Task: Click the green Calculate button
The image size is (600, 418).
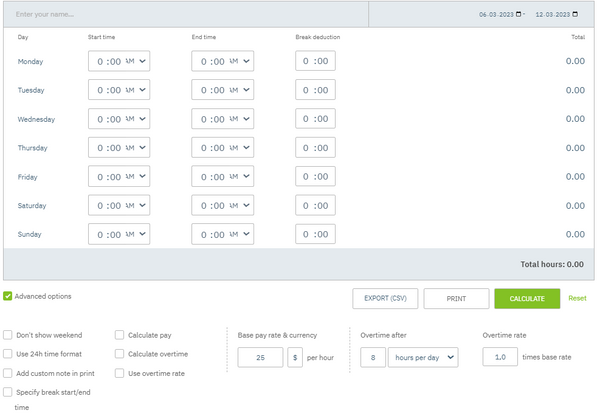Action: coord(527,298)
